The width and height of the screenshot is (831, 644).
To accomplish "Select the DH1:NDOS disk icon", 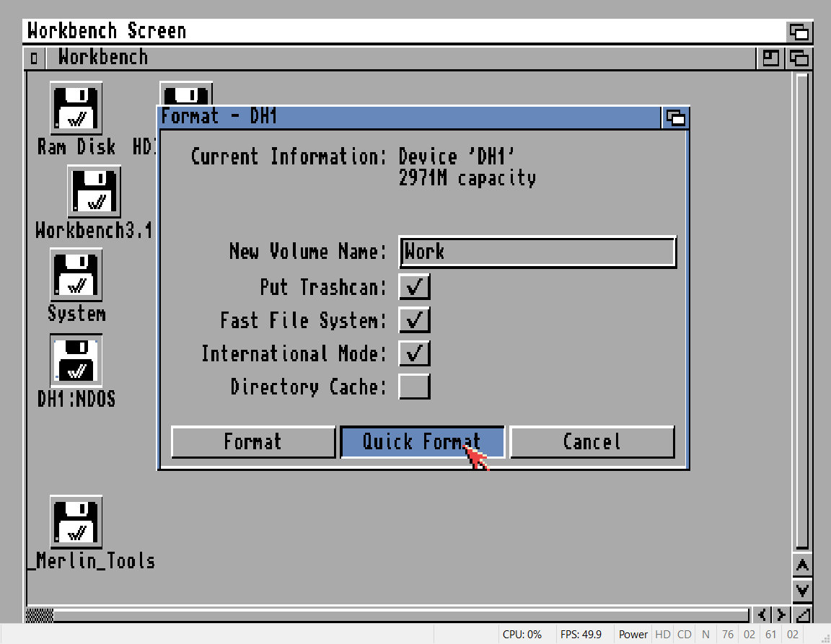I will pos(76,361).
